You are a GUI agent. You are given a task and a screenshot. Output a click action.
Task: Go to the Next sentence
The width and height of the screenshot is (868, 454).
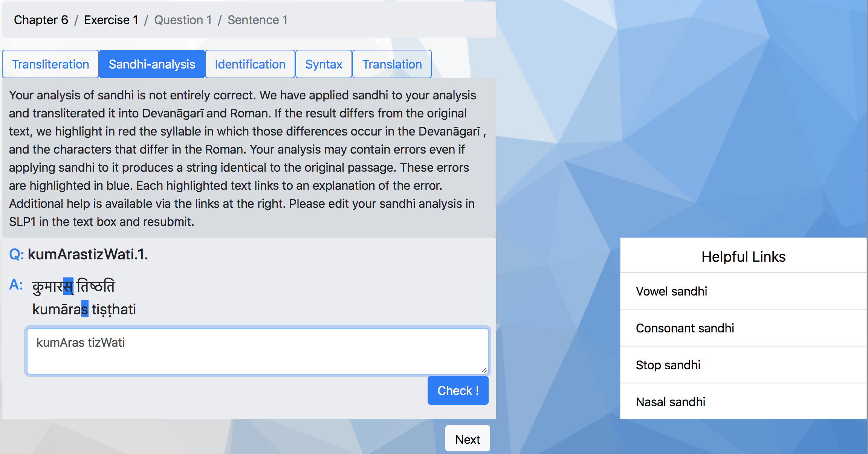[x=468, y=439]
